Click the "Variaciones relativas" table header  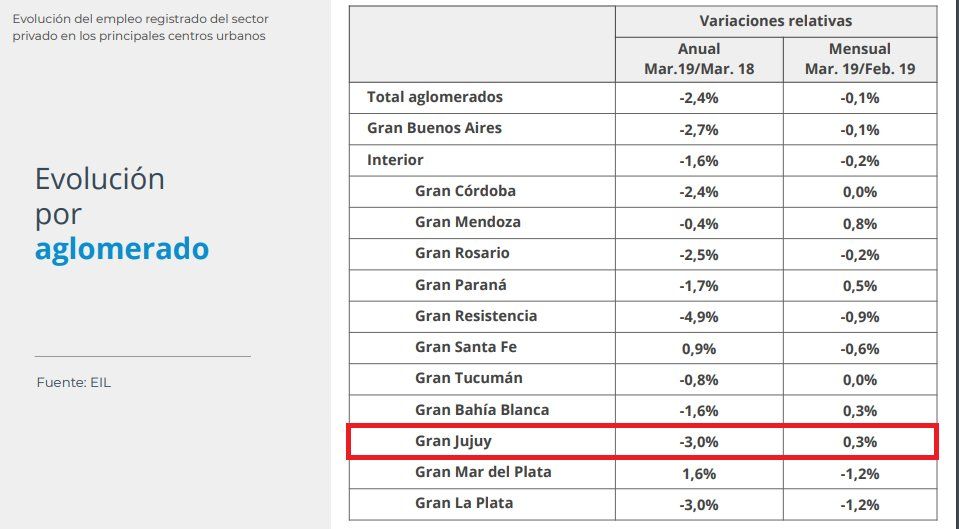click(776, 21)
